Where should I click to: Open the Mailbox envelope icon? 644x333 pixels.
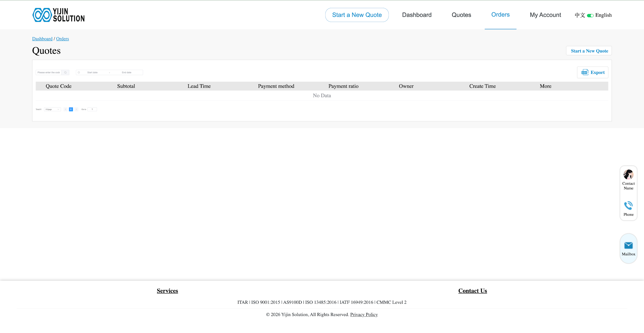[x=628, y=246]
